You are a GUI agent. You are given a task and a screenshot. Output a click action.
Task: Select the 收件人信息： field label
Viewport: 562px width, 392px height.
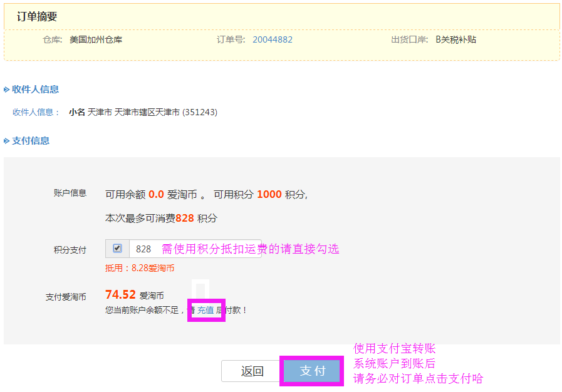36,112
